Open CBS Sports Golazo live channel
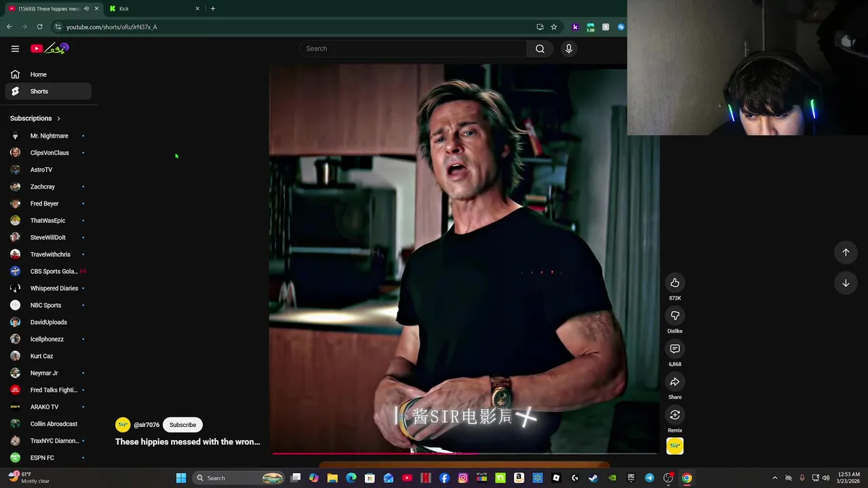This screenshot has height=488, width=868. click(48, 271)
